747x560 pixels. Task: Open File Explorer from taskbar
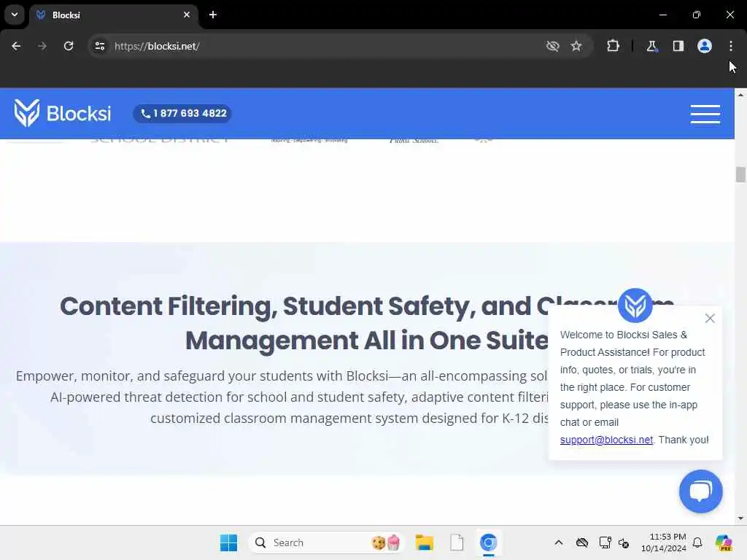424,542
